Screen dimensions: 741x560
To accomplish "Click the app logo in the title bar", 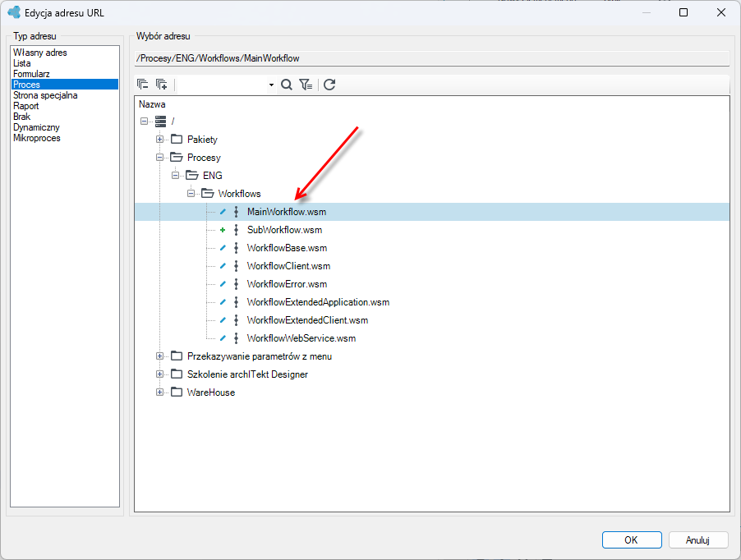I will 14,12.
